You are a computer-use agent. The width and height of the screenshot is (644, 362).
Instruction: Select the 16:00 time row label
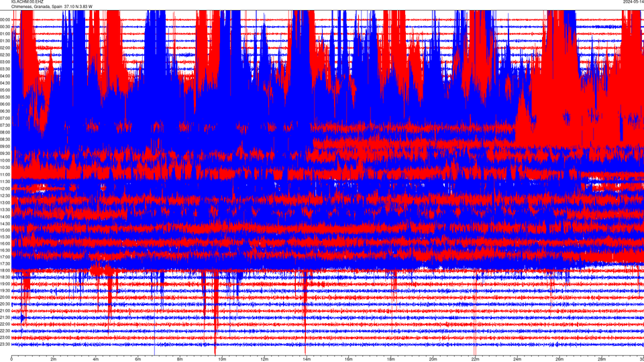[5, 243]
